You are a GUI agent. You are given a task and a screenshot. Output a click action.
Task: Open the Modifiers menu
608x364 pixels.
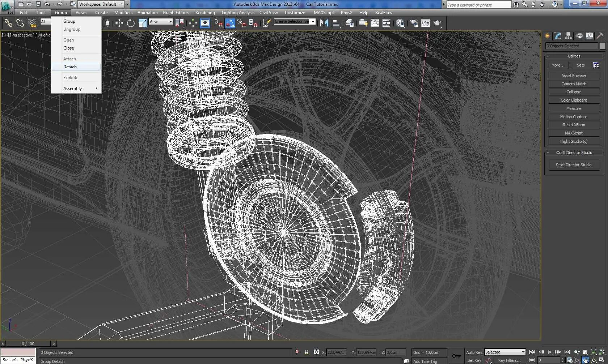click(x=123, y=13)
